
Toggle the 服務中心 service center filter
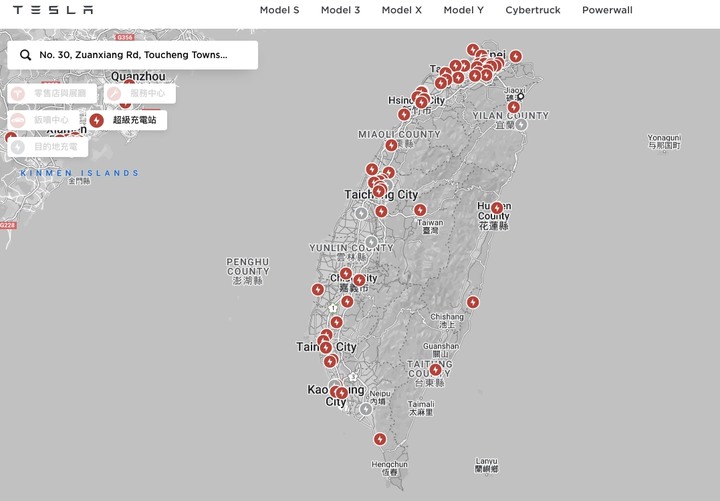[140, 93]
